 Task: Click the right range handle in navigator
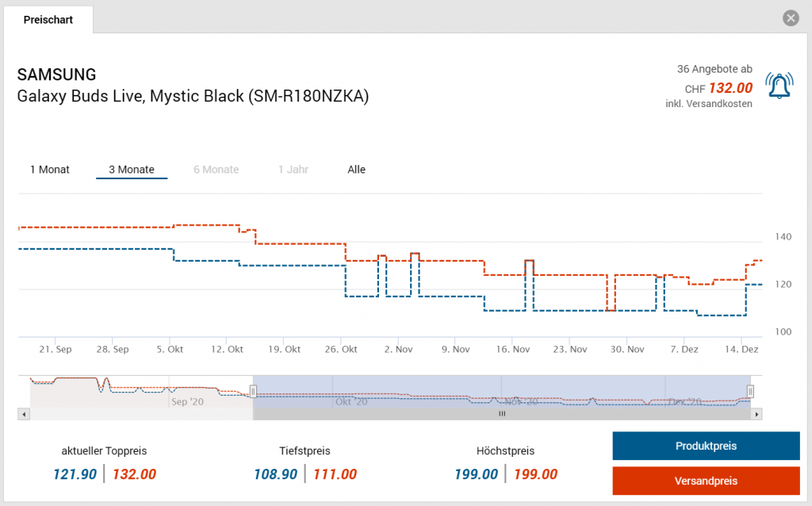[750, 391]
